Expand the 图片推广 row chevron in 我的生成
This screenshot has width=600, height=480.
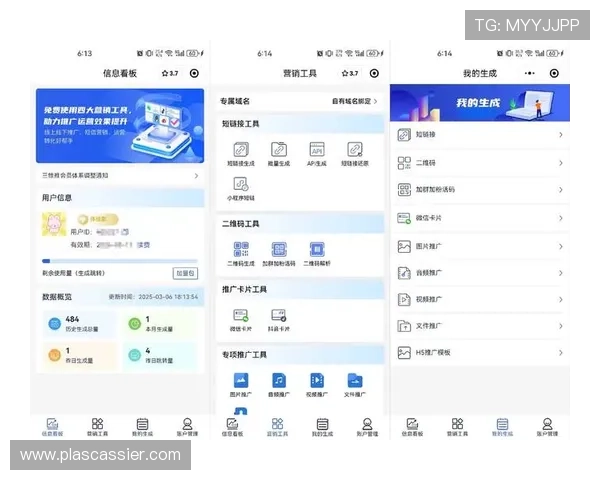point(561,247)
